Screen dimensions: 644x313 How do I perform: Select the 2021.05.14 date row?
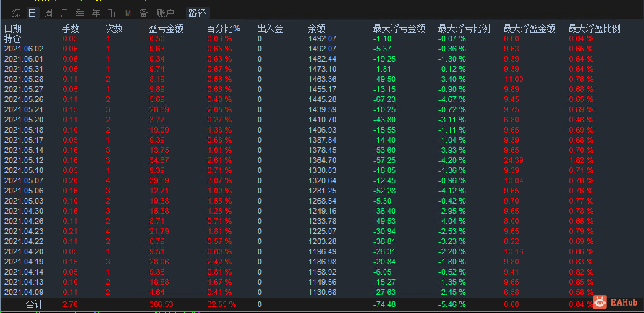pyautogui.click(x=23, y=150)
